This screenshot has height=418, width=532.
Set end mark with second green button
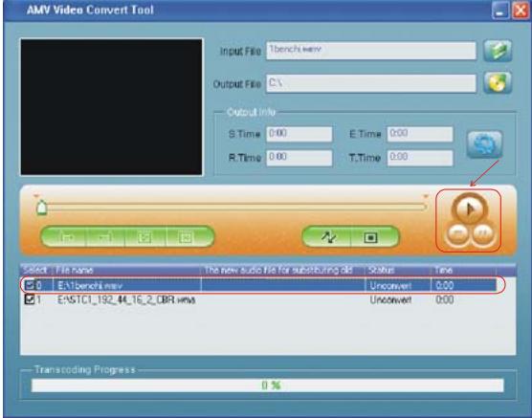[105, 237]
